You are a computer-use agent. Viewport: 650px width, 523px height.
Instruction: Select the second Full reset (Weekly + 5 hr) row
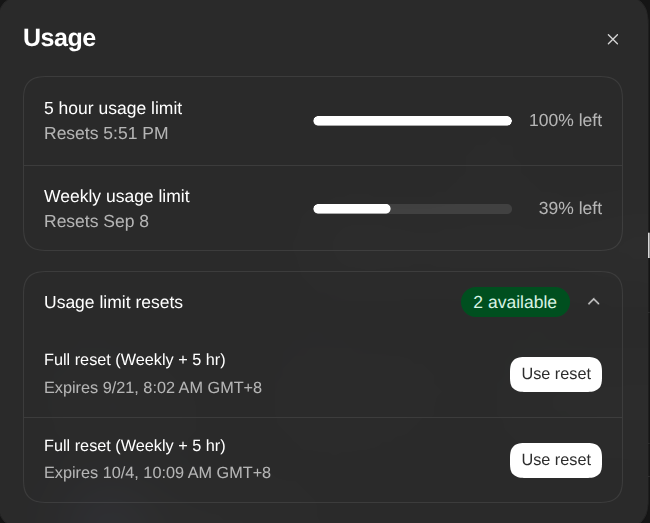tap(323, 460)
